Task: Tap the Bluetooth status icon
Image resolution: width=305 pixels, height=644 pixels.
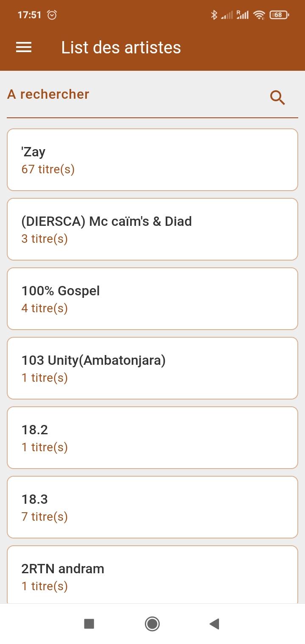Action: 214,15
